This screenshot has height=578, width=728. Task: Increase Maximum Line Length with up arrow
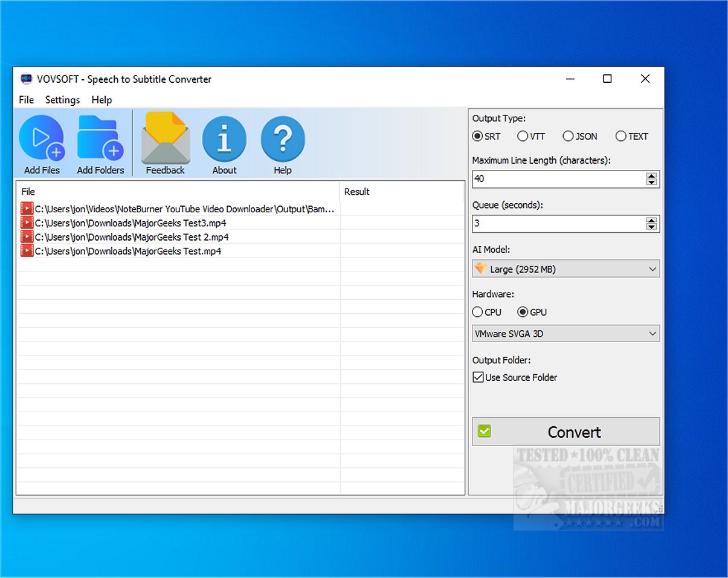click(651, 175)
